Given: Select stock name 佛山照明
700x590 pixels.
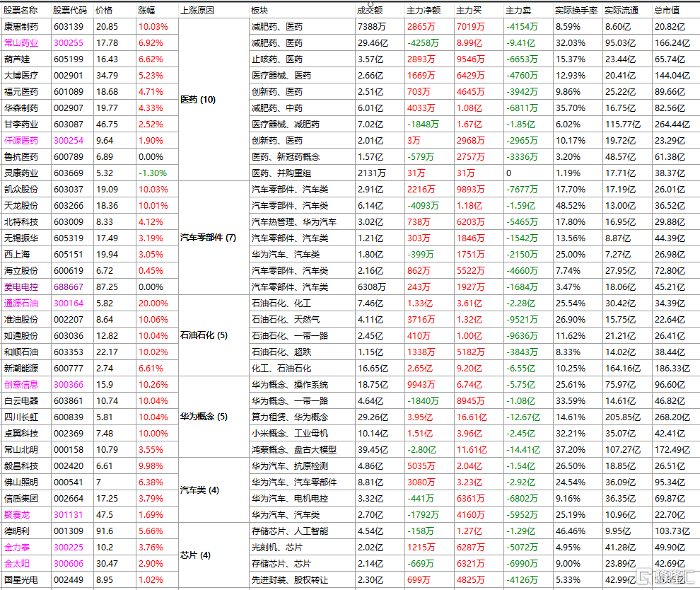Looking at the screenshot, I should [x=21, y=482].
